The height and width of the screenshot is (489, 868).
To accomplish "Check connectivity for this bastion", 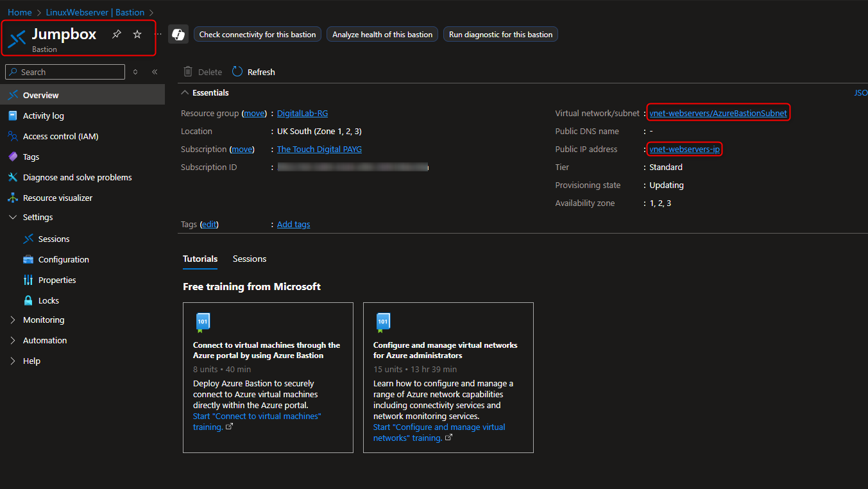I will 257,34.
